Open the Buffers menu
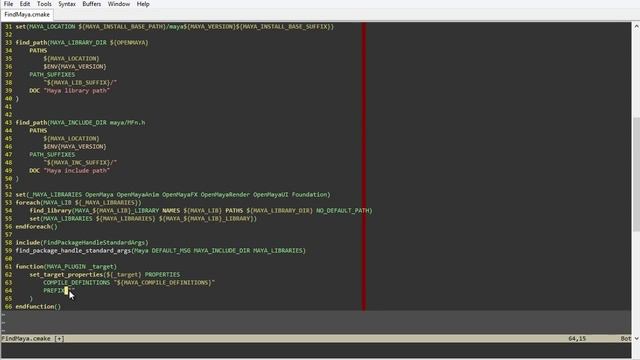Image resolution: width=640 pixels, height=360 pixels. (91, 4)
